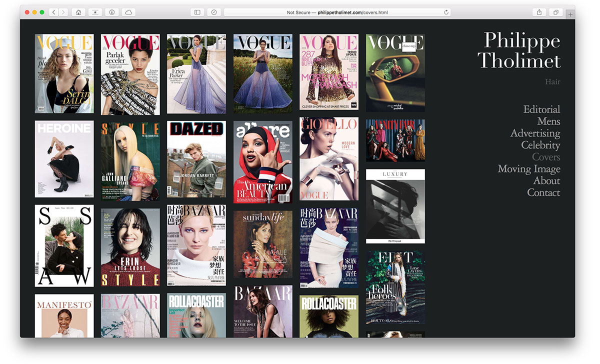Add a new tab with plus button
Screen dimensions: 600x364
[x=570, y=15]
